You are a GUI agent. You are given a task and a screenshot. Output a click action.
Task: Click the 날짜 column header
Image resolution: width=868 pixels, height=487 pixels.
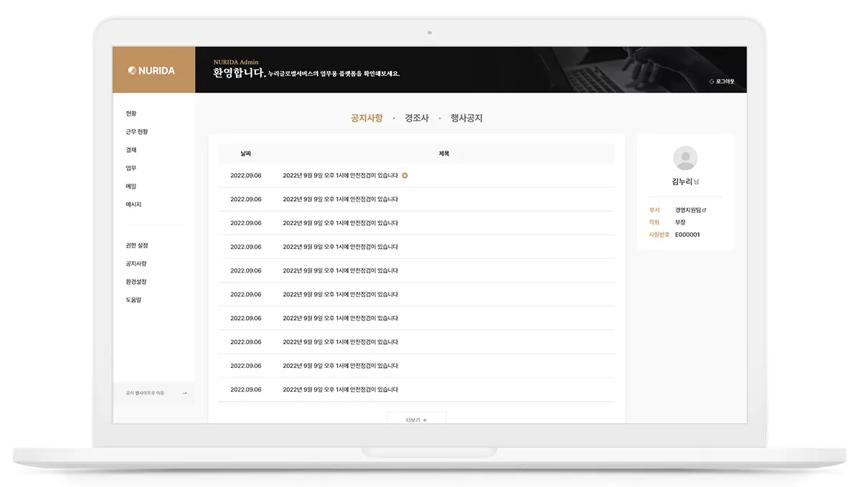[x=246, y=154]
